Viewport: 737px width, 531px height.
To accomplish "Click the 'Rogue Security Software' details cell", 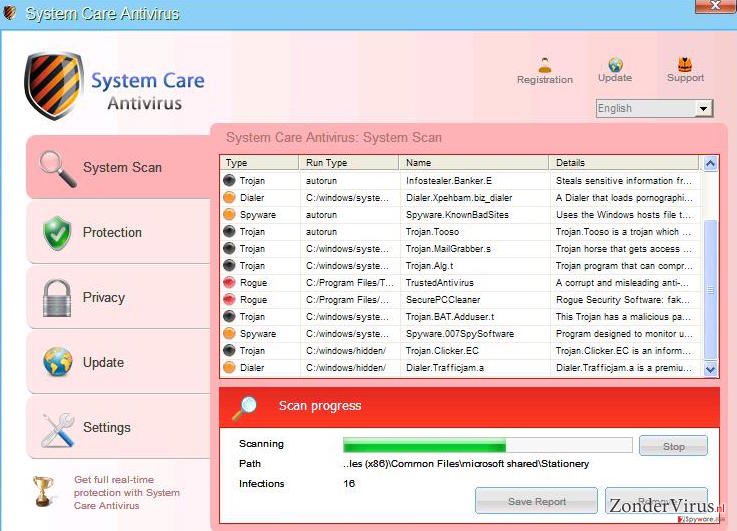I will tap(623, 299).
